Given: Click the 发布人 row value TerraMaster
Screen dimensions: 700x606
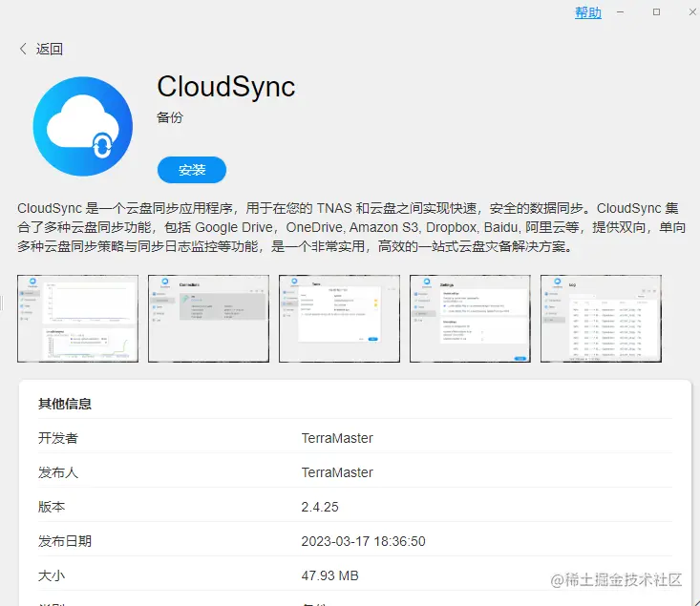Looking at the screenshot, I should (337, 472).
